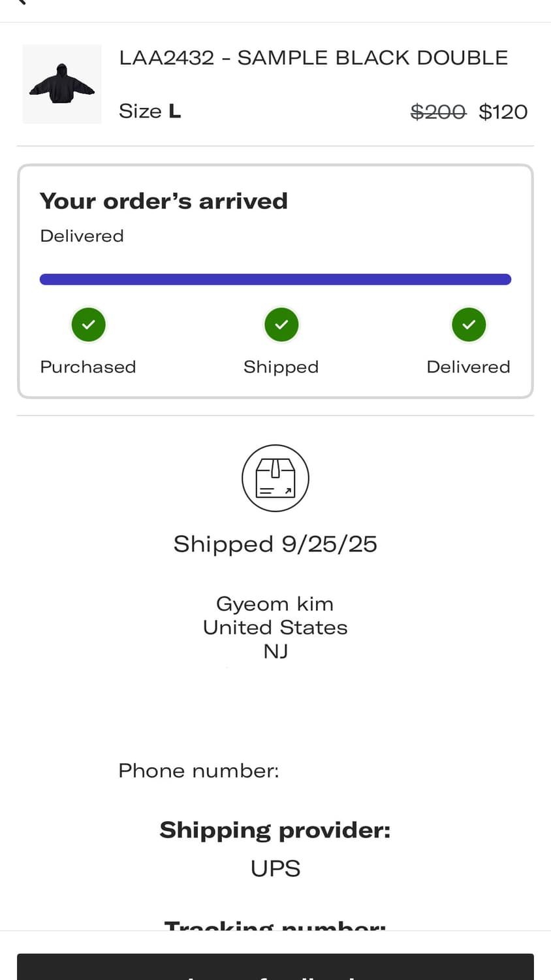Tap the Size L label
The width and height of the screenshot is (551, 980).
pyautogui.click(x=150, y=112)
